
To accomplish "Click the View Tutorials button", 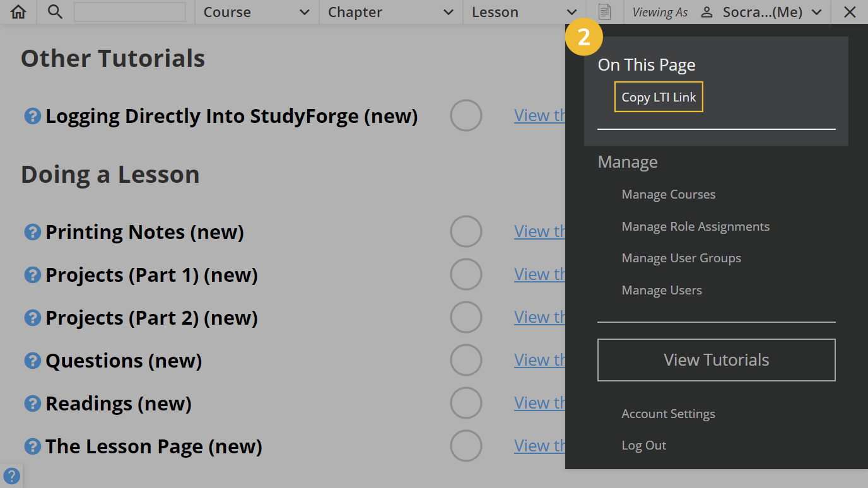I will (x=716, y=359).
